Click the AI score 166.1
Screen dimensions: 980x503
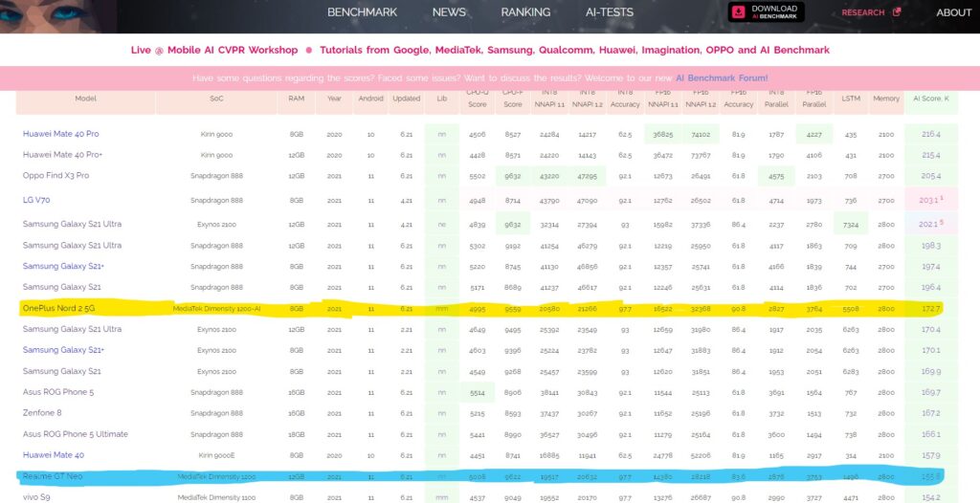pyautogui.click(x=930, y=434)
